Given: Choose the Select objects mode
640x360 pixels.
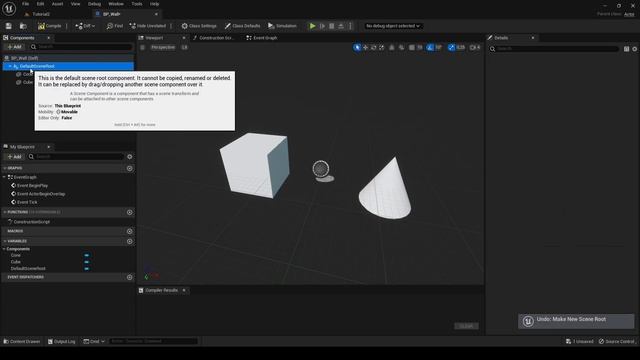Looking at the screenshot, I should pos(357,47).
